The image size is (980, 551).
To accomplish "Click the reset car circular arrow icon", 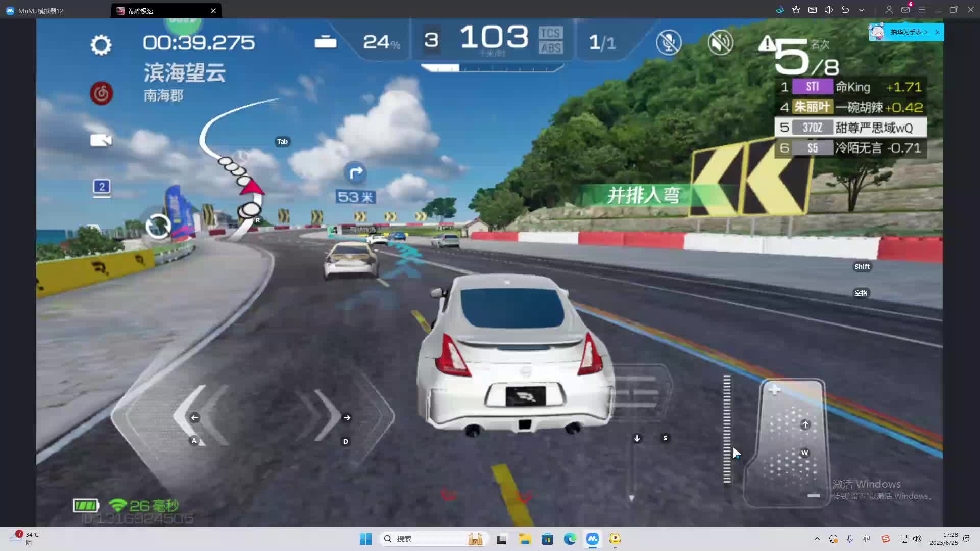I will click(x=158, y=226).
